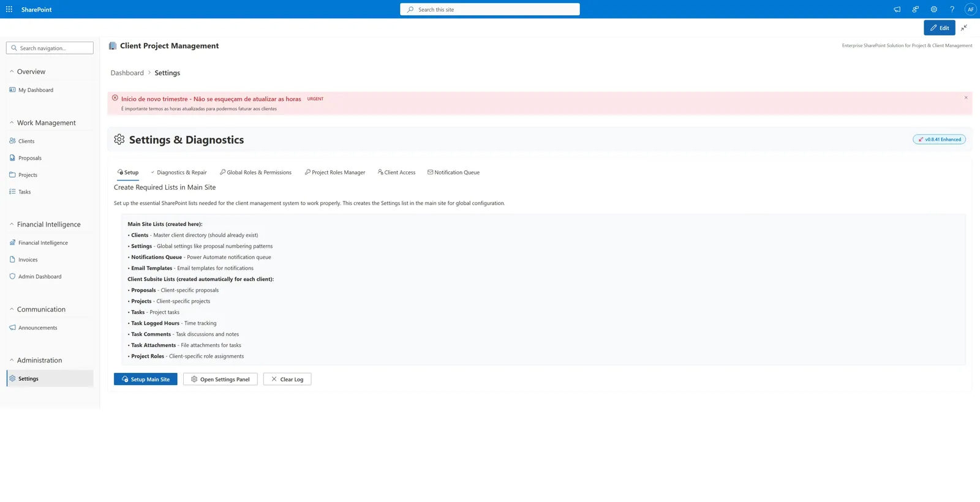Screen dimensions: 980x502
Task: Focus the Search this site box
Action: click(490, 9)
